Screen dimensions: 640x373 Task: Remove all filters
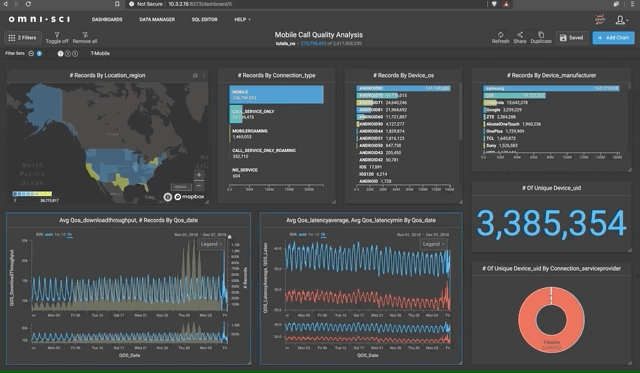coord(85,38)
